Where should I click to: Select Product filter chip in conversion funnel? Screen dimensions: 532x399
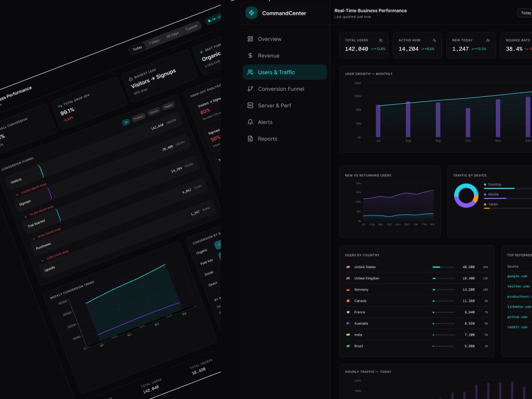[138, 118]
